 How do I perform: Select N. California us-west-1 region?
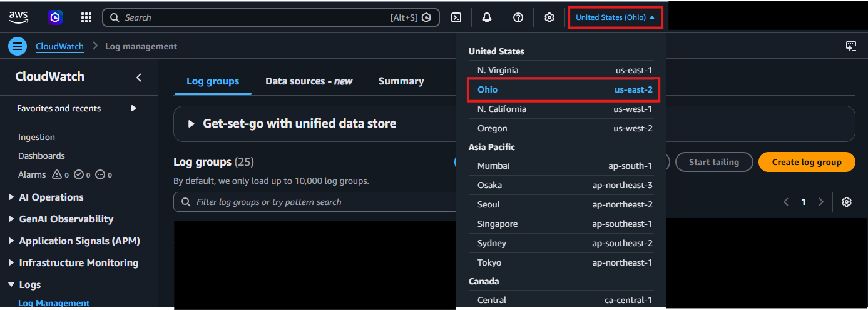pos(561,109)
